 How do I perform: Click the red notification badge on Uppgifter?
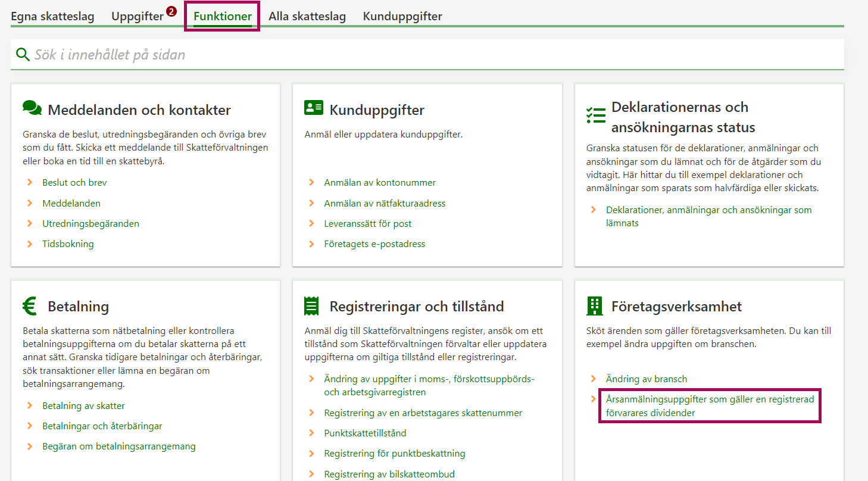tap(171, 11)
